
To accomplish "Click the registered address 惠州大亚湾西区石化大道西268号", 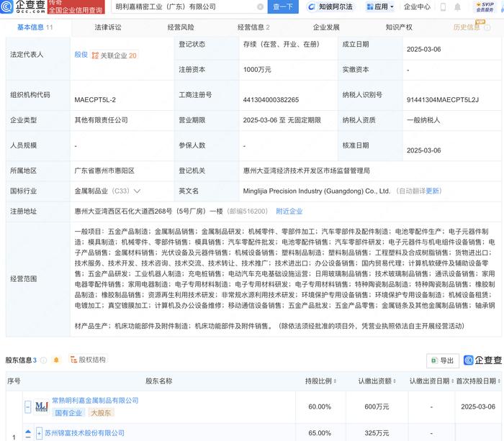I will coord(149,212).
